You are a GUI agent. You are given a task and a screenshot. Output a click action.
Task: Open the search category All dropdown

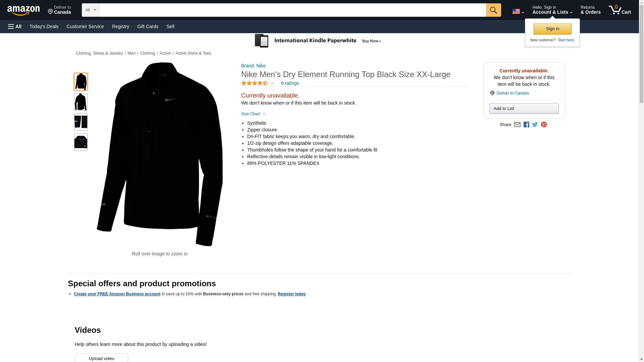90,10
